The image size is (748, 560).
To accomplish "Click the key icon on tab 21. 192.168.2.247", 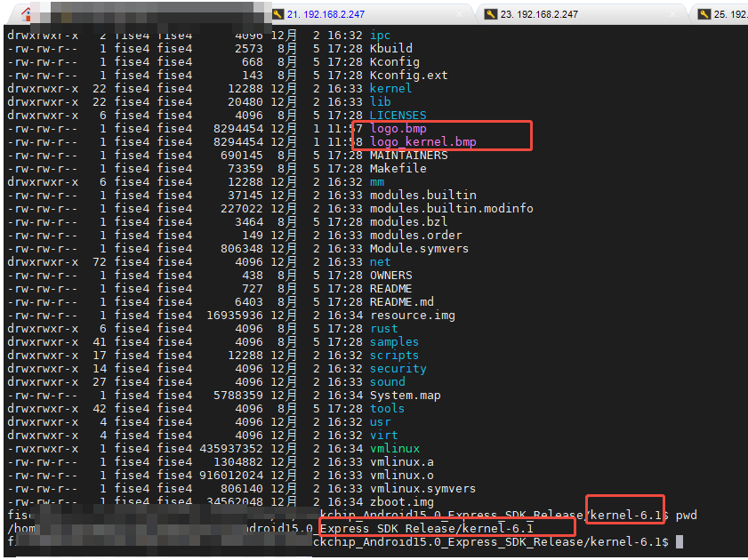I will 277,14.
